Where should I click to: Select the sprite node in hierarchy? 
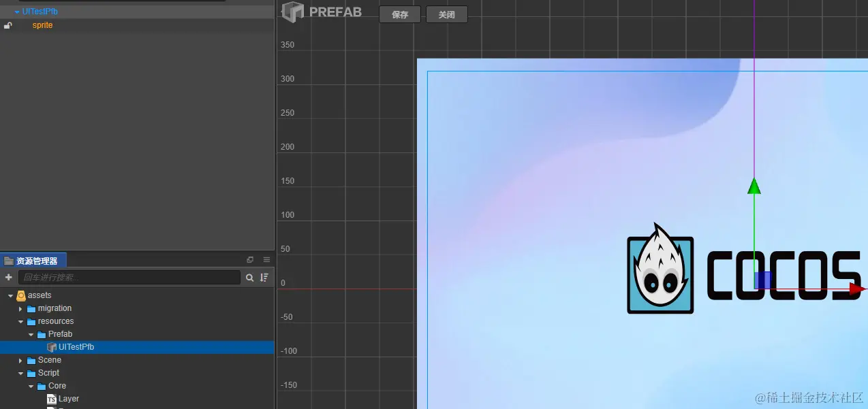pyautogui.click(x=42, y=25)
